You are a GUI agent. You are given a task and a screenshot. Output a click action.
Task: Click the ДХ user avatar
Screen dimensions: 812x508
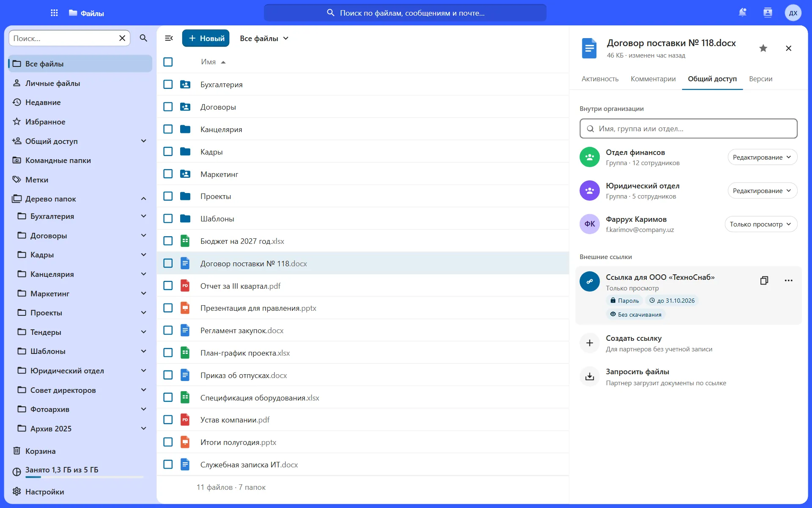click(793, 13)
